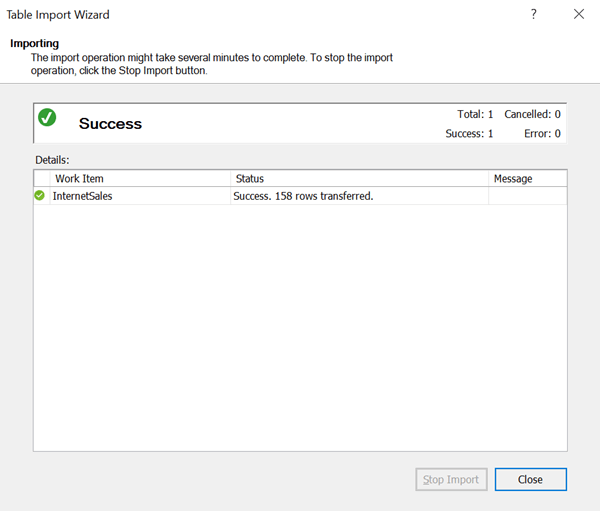Close the Table Import Wizard with the X

click(579, 14)
